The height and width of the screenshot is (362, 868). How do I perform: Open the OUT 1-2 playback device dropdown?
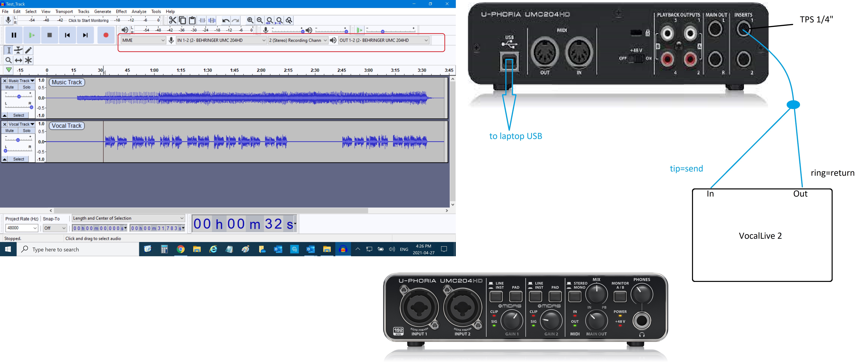point(384,40)
